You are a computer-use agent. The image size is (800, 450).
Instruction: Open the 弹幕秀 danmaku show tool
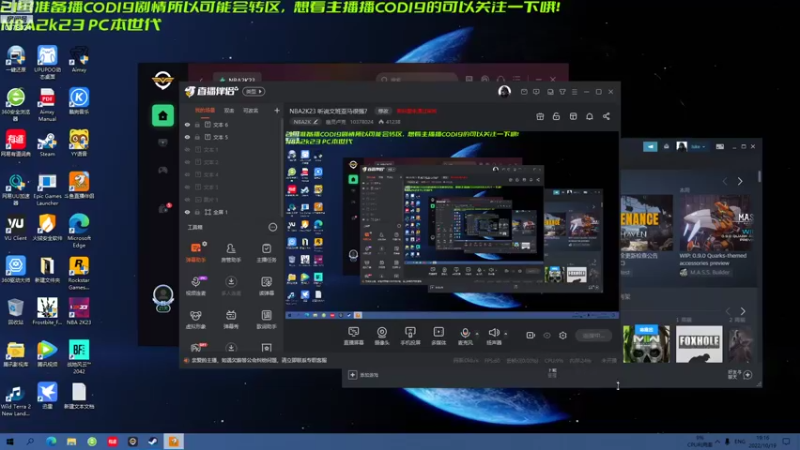[231, 319]
